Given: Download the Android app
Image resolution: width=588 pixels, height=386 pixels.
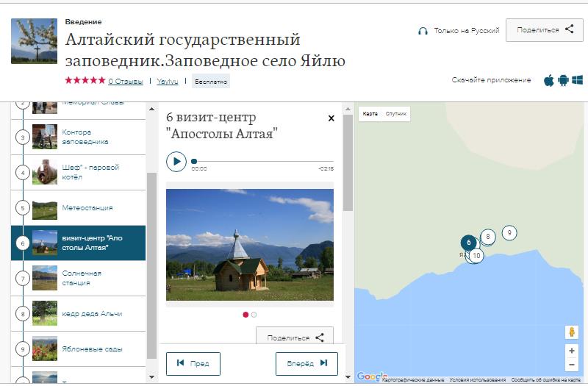Looking at the screenshot, I should (563, 80).
